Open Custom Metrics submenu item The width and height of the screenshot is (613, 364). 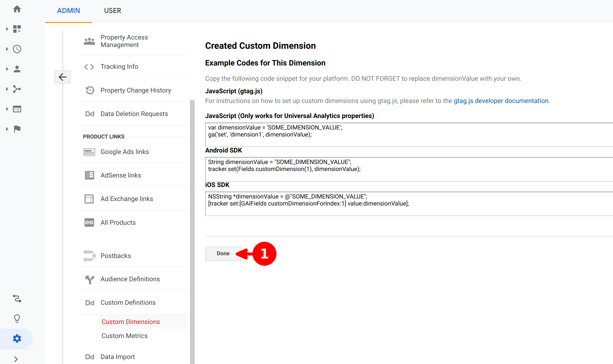(x=124, y=336)
